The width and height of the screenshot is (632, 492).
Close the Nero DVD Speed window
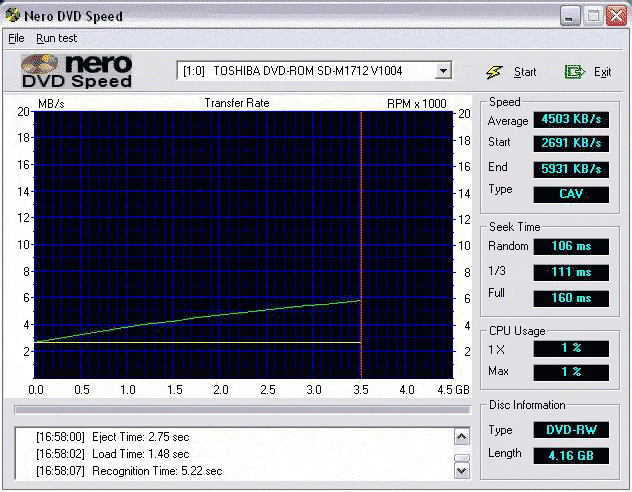point(616,16)
